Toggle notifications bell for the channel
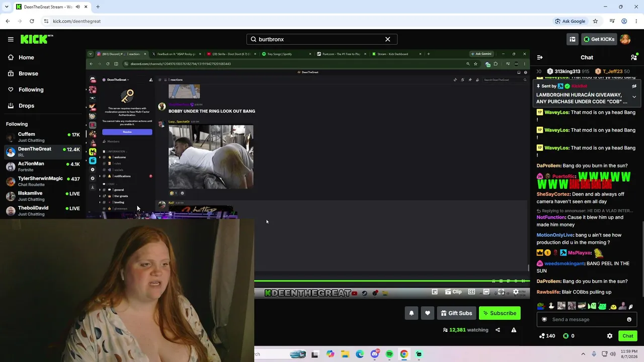 [411, 313]
